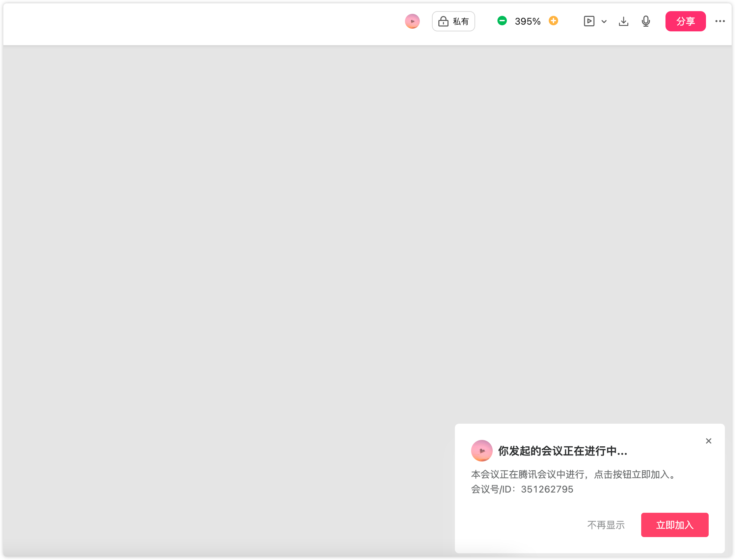
Task: Click the meeting ID 351262795 text
Action: click(547, 489)
